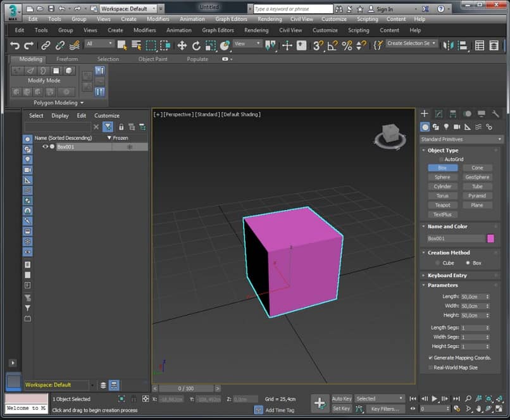510x420 pixels.
Task: Select the Cube creation method
Action: coord(437,262)
